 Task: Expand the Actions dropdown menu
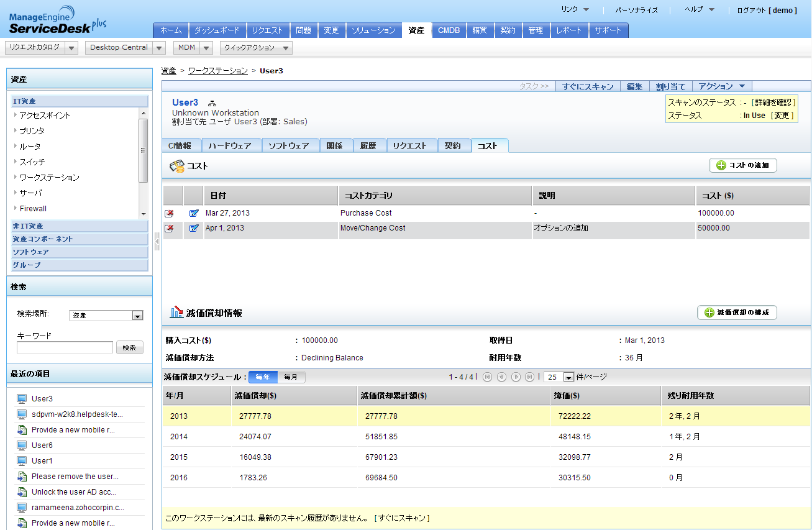722,86
